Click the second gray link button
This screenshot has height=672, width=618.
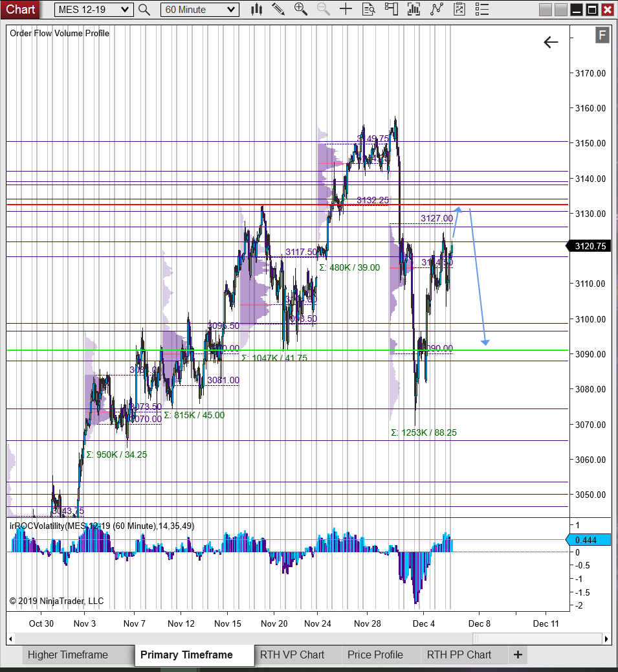point(560,10)
